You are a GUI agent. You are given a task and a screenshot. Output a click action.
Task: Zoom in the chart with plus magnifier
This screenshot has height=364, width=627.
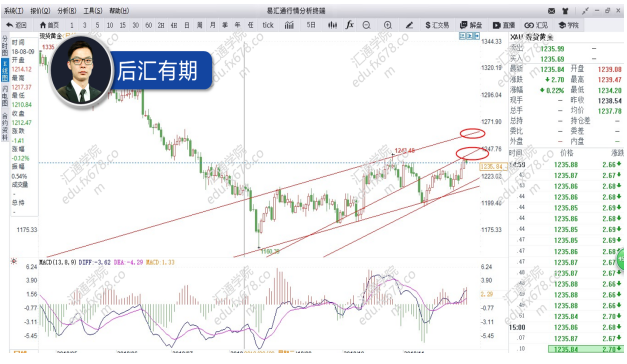(x=387, y=25)
